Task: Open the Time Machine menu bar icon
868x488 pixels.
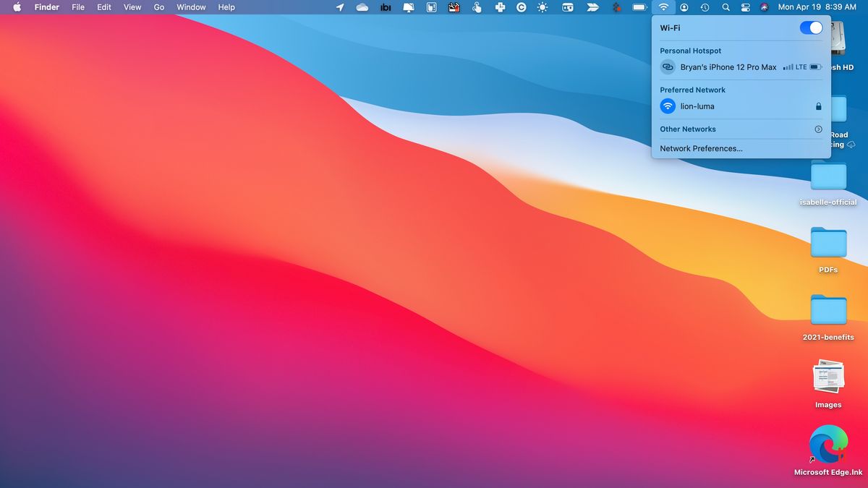Action: coord(704,7)
